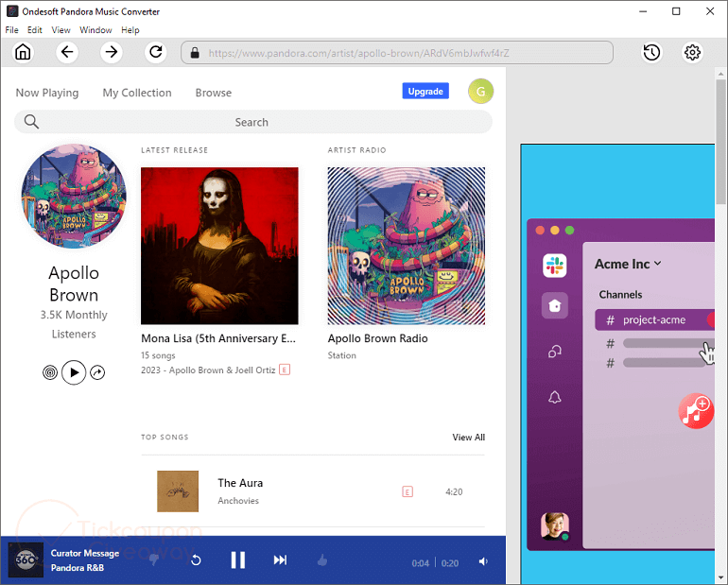728x585 pixels.
Task: Open Apollo Brown Radio station title
Action: tap(377, 338)
